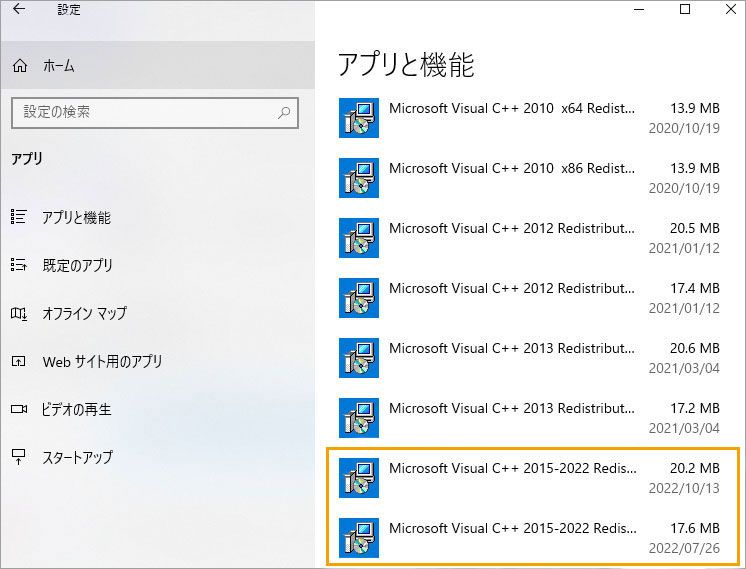Screen dimensions: 746x569
Task: Select Microsoft Visual C++ 2010 x64 Redist entry
Action: pyautogui.click(x=529, y=118)
